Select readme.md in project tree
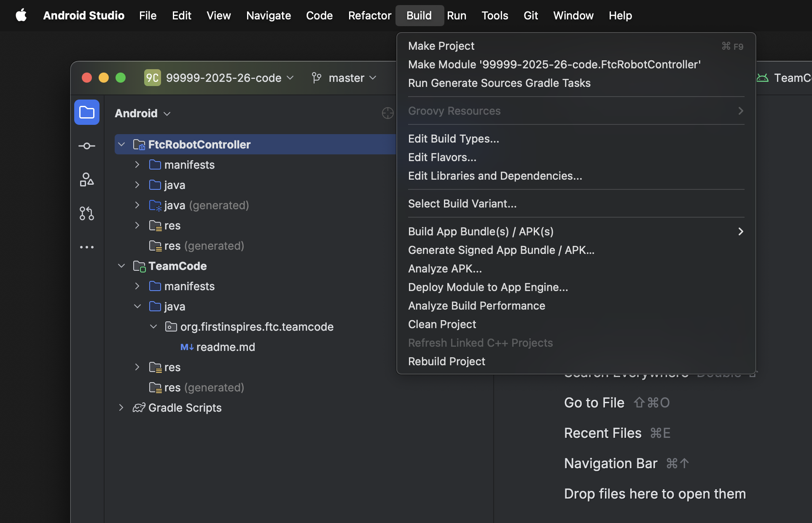Screen dimensions: 812x523 (225, 347)
